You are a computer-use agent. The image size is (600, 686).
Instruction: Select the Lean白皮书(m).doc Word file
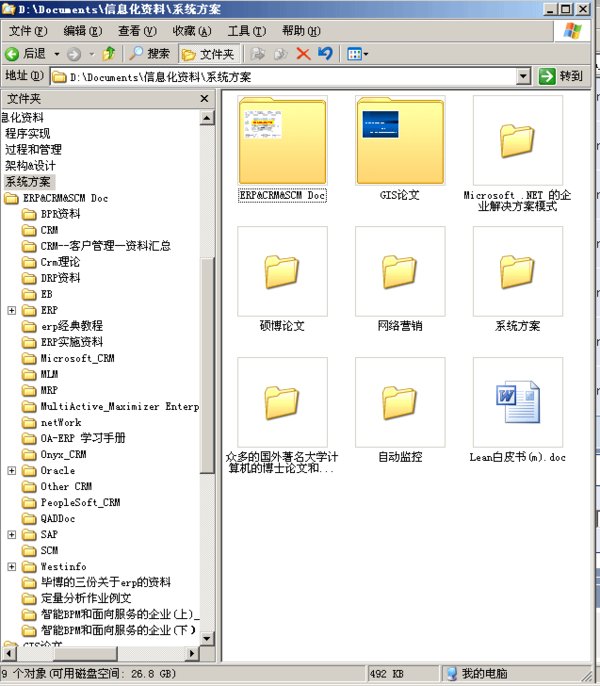click(517, 402)
